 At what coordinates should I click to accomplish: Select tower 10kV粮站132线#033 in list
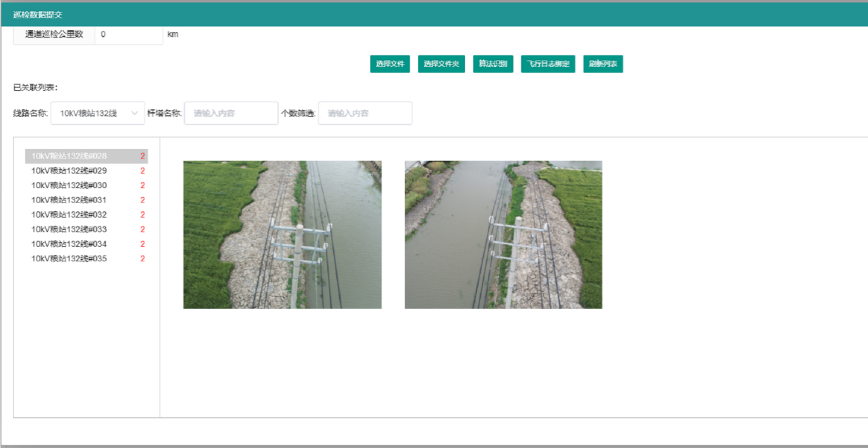tap(86, 229)
